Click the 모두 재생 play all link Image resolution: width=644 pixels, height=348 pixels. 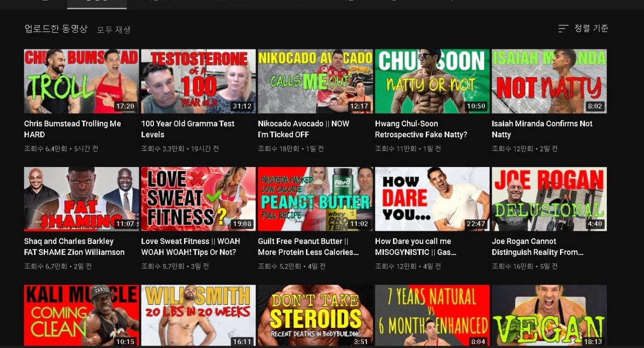114,30
